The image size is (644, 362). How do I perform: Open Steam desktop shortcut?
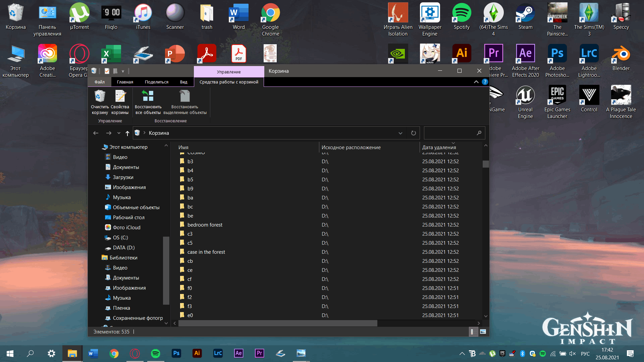tap(525, 17)
